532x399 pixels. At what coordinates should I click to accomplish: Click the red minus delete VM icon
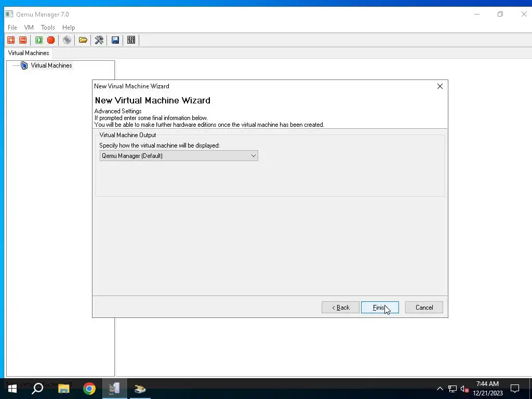tap(23, 40)
